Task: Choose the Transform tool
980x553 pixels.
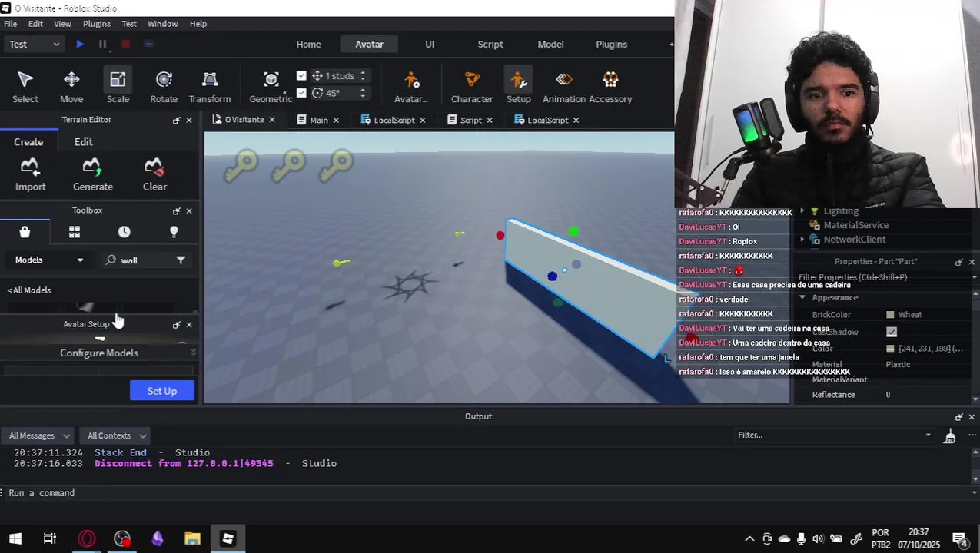Action: click(x=210, y=87)
